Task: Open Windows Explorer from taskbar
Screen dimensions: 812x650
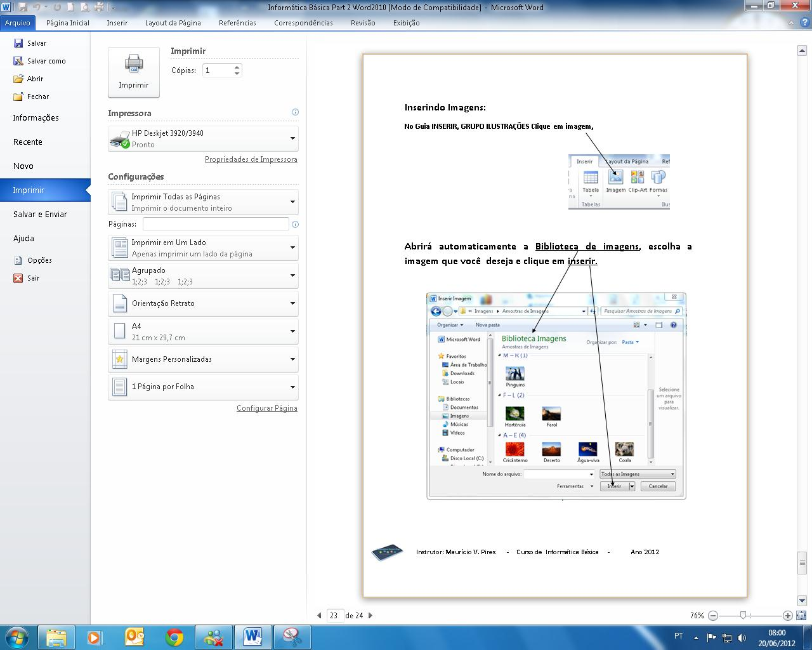Action: coord(56,637)
